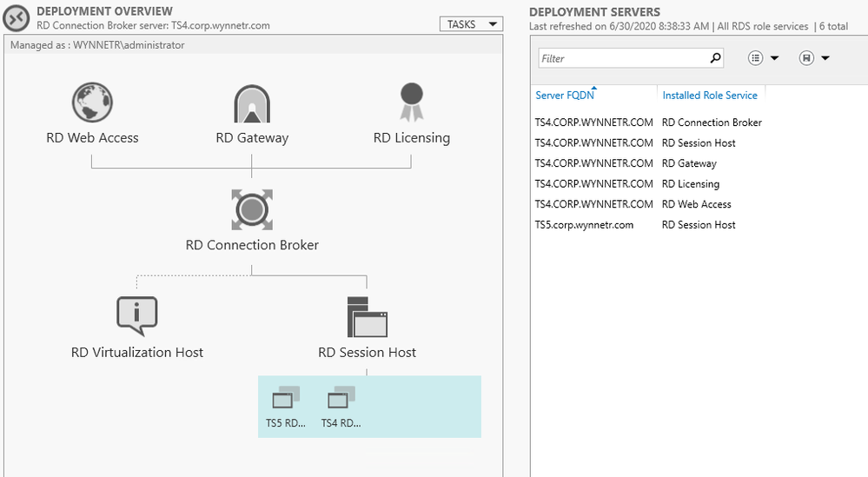The height and width of the screenshot is (477, 868).
Task: Click 'RD Connection Broker server: TS4.corp.wynnetr.com' subtitle
Action: [153, 25]
